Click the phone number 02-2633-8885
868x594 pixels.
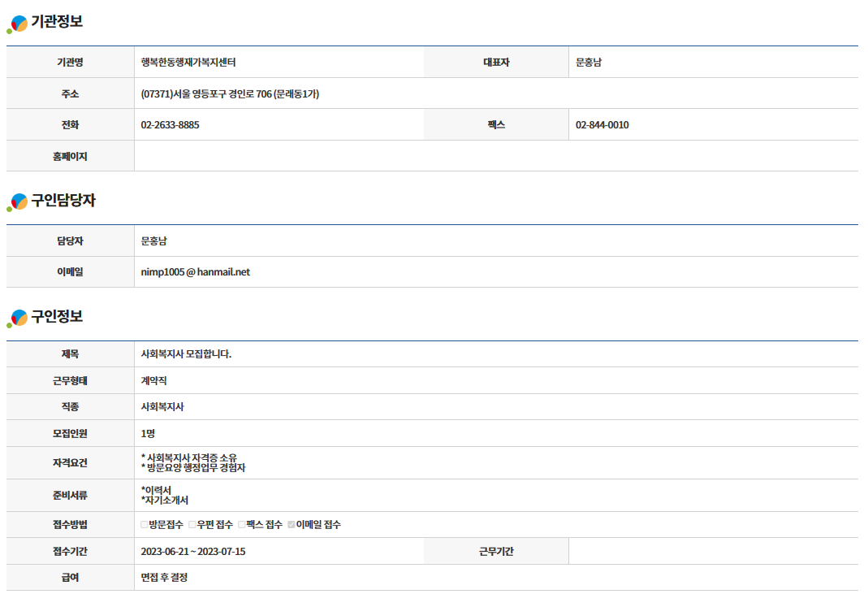(170, 125)
